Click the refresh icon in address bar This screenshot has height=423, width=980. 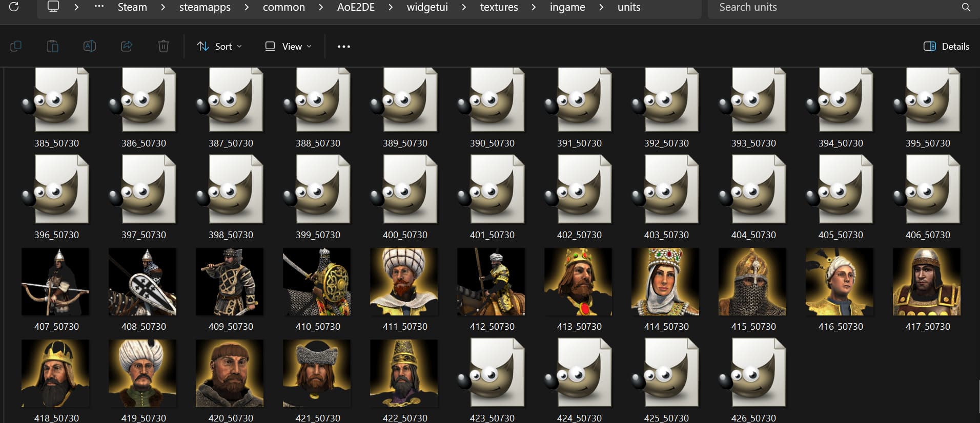[x=14, y=7]
